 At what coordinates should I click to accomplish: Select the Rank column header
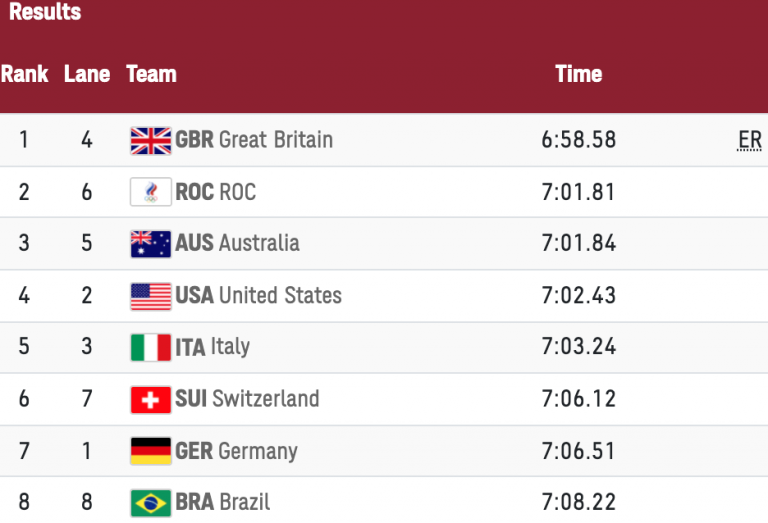click(x=25, y=74)
